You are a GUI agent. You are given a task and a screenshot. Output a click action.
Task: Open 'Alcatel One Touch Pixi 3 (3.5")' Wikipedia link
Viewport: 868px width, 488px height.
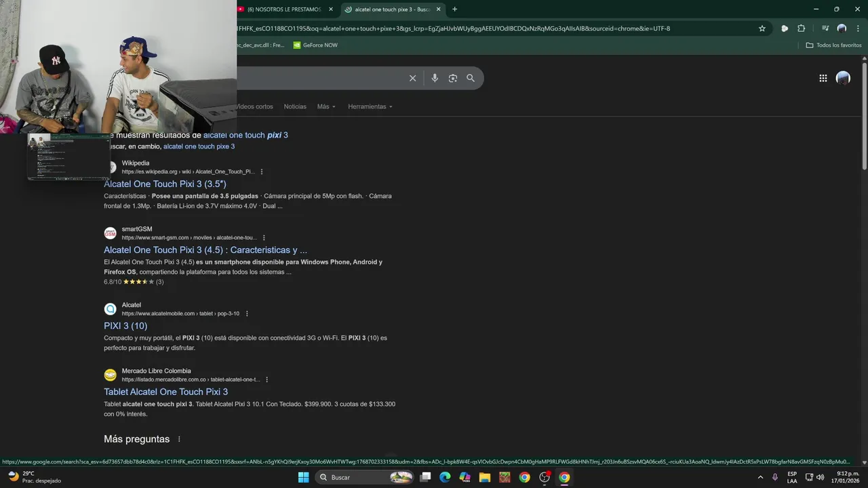(x=165, y=184)
